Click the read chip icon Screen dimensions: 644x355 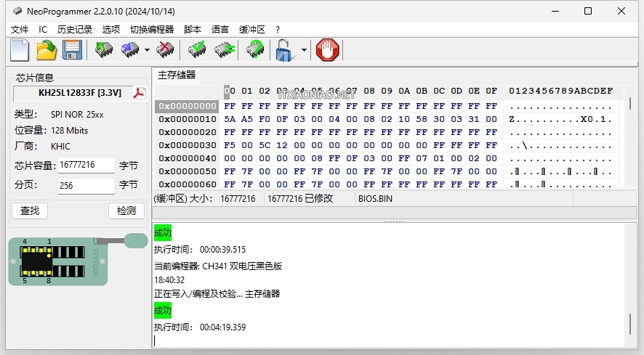point(105,50)
